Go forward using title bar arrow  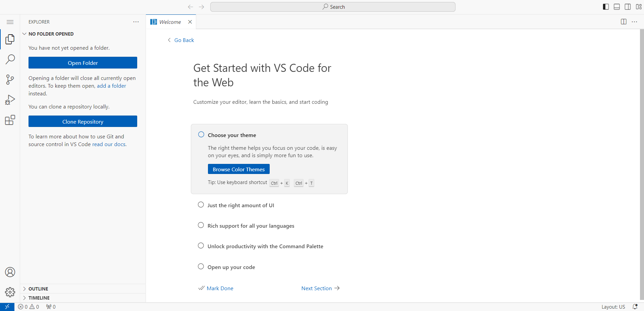coord(201,7)
